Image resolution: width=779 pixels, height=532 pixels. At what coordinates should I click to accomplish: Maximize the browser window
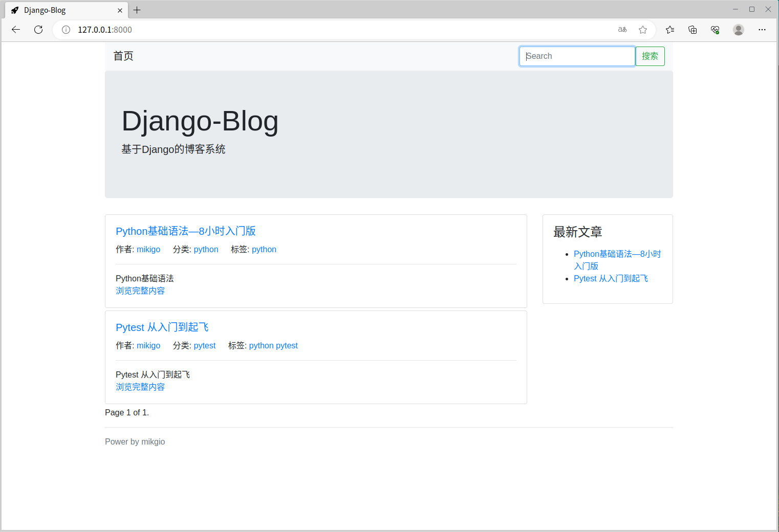tap(752, 9)
